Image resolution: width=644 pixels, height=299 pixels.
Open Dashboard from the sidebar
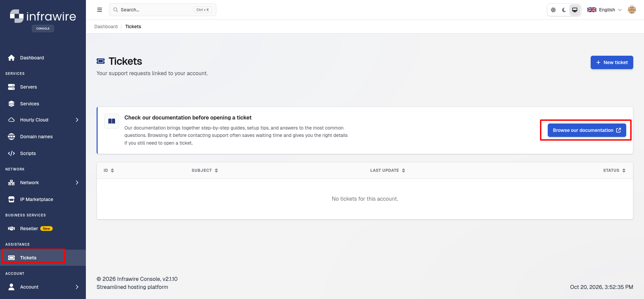click(x=43, y=58)
